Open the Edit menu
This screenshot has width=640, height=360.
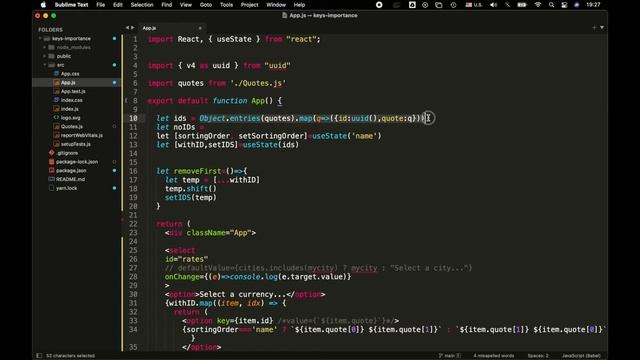point(118,5)
